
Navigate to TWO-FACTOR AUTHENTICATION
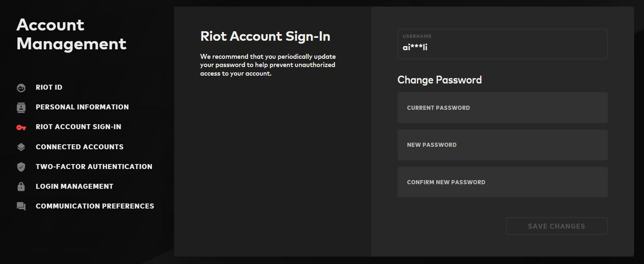click(94, 167)
